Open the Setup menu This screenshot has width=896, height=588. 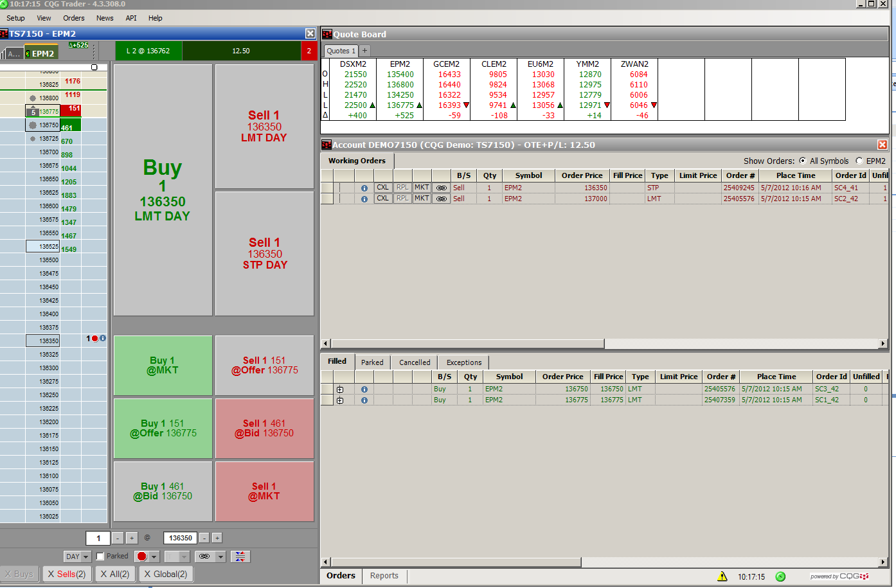point(15,18)
